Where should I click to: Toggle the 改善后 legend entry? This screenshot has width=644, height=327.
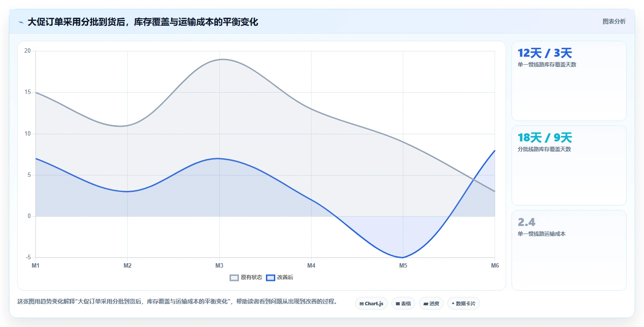click(280, 278)
